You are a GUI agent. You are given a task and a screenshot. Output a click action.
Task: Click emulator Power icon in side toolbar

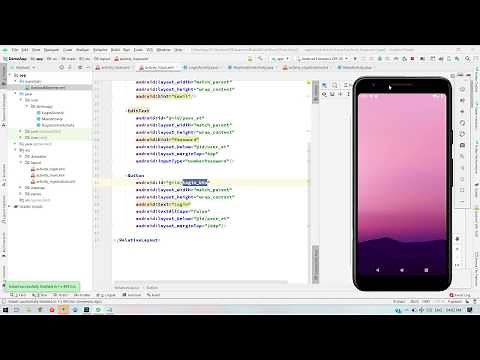[x=462, y=89]
